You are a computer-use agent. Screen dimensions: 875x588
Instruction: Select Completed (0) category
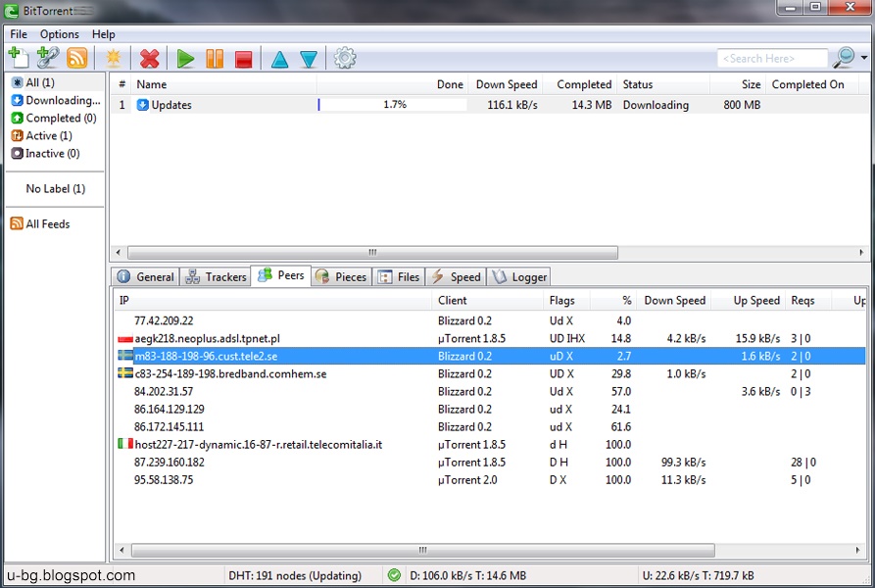point(54,119)
